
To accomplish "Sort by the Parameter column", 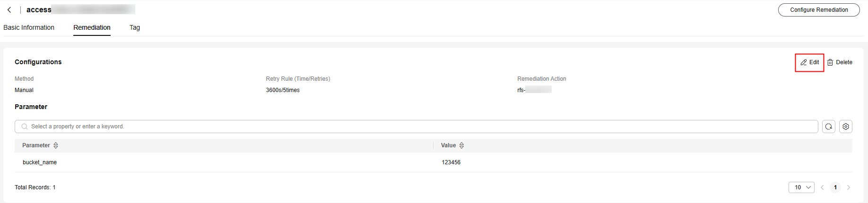I will point(56,145).
